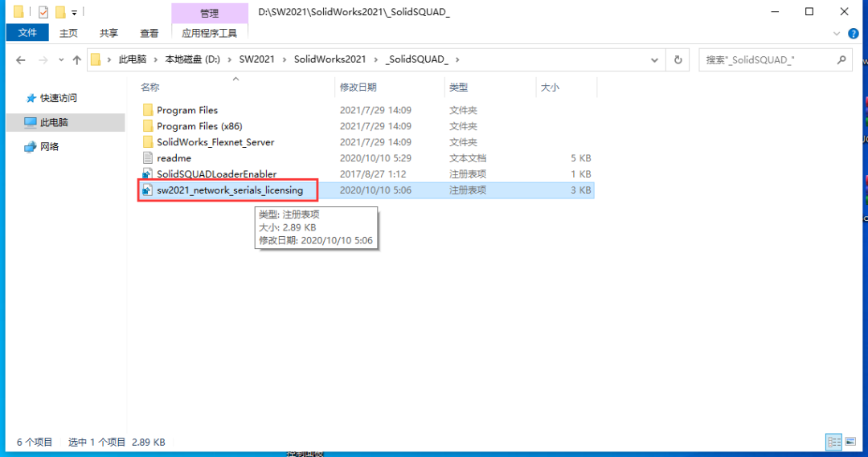Open the Customize Quick Access Toolbar dropdown

point(74,12)
